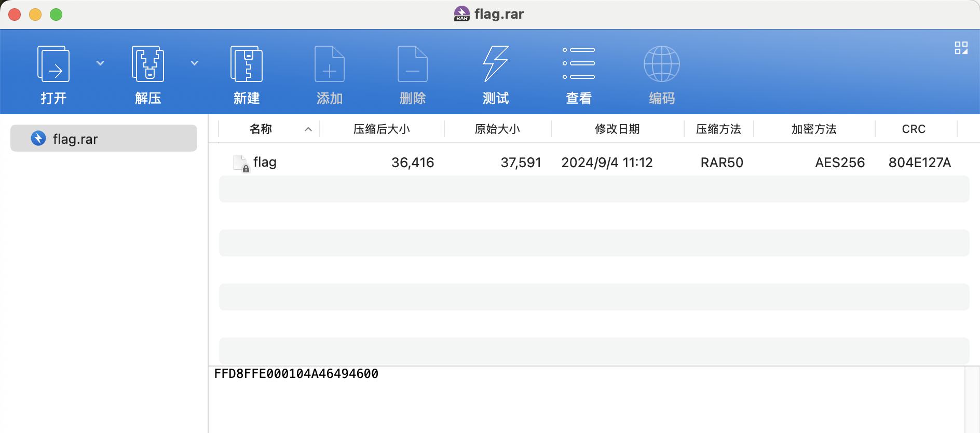Click the flag.rar window title text

point(499,14)
